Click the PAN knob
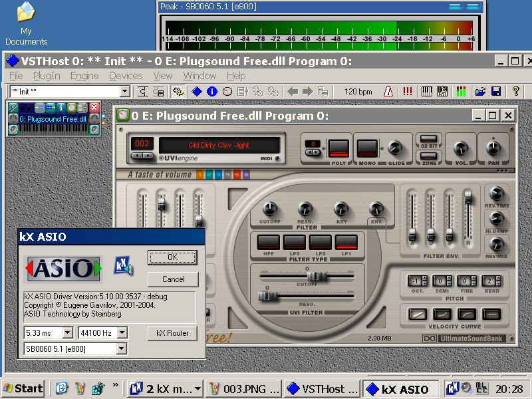Image resolution: width=532 pixels, height=399 pixels. click(493, 148)
